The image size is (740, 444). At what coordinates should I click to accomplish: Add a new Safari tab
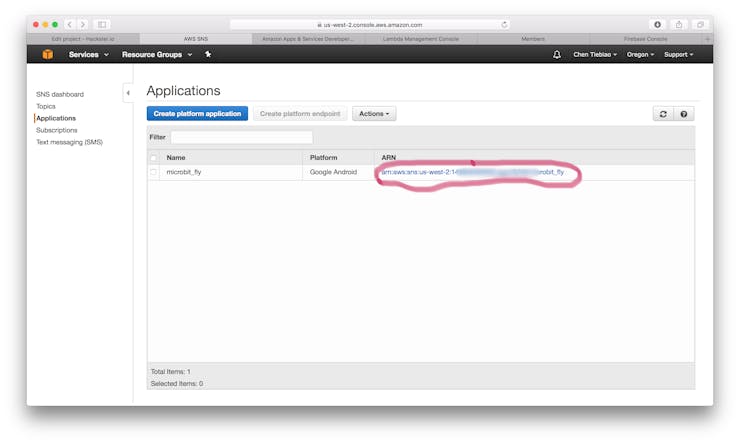coord(707,39)
